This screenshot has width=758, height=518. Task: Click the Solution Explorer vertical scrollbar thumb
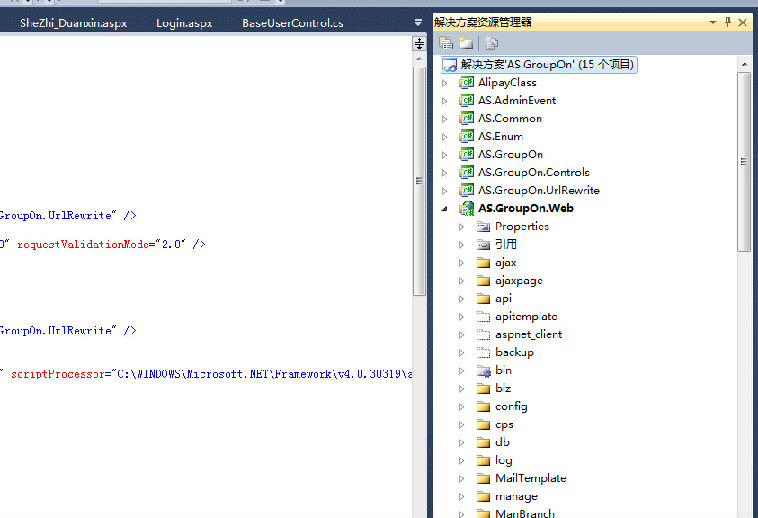coord(744,160)
